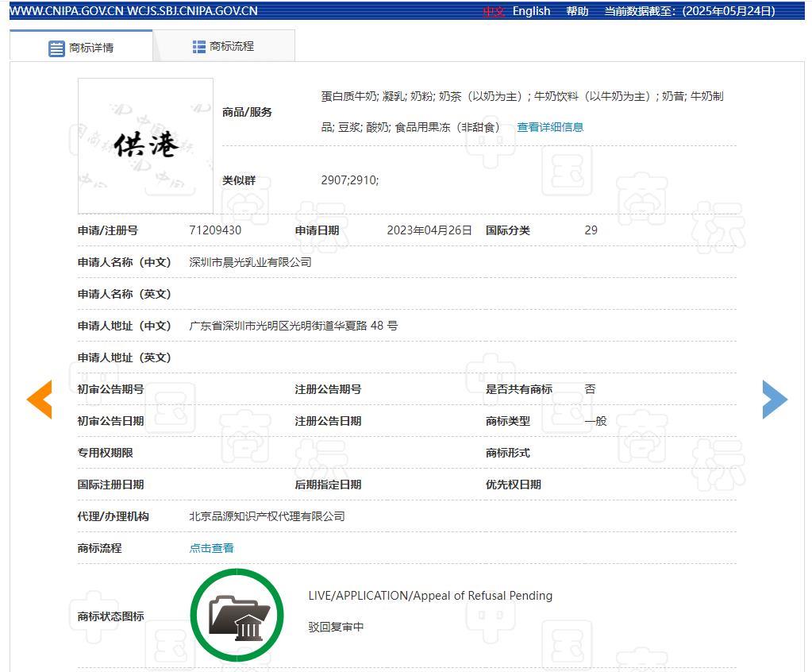
Task: Click 查看详细信息 to view goods details
Action: point(550,127)
